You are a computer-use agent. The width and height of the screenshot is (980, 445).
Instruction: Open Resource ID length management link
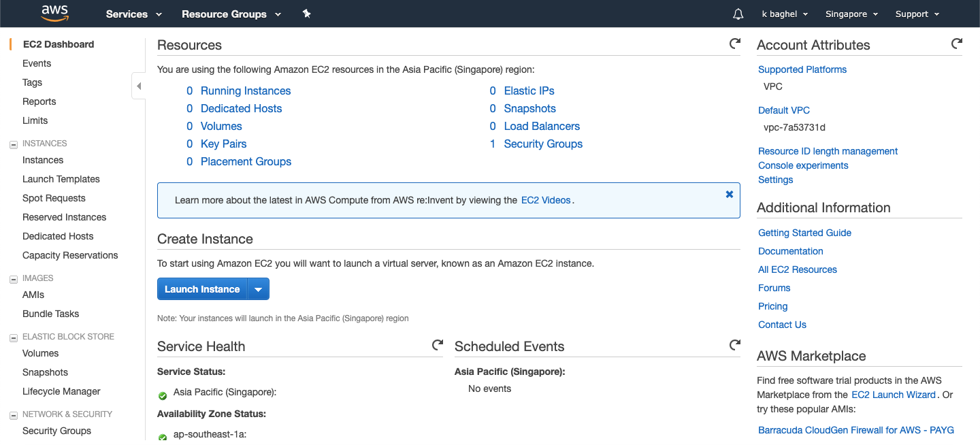pyautogui.click(x=828, y=151)
